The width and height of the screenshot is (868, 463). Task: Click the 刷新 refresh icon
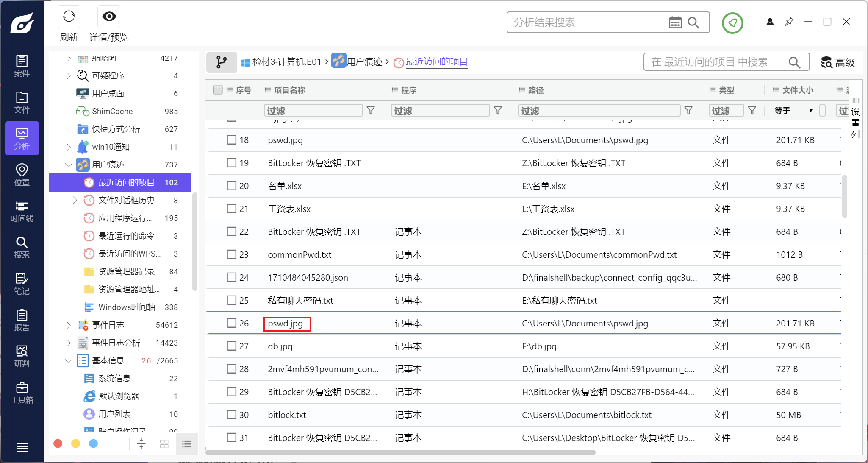69,17
